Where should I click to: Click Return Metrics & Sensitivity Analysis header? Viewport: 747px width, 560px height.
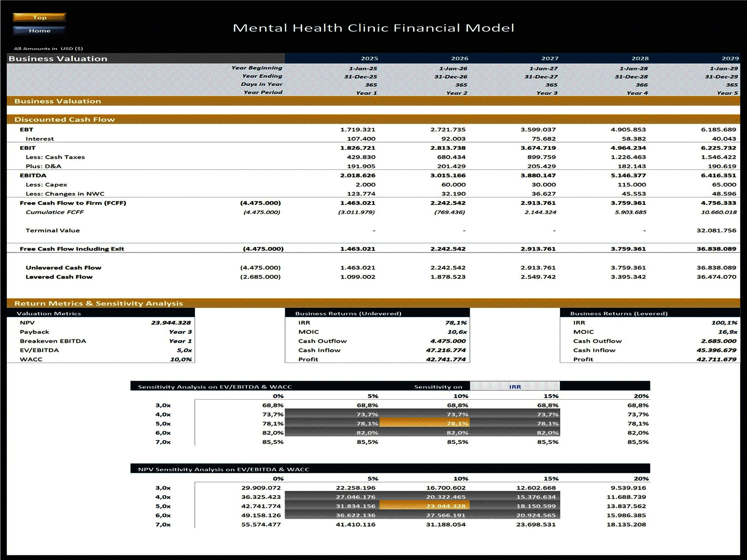(373, 303)
